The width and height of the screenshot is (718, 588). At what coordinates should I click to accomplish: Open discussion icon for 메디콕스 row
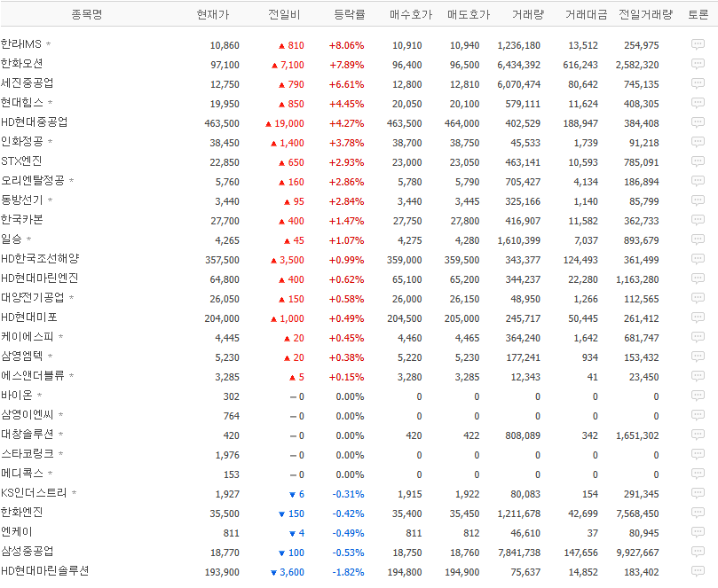coord(698,474)
